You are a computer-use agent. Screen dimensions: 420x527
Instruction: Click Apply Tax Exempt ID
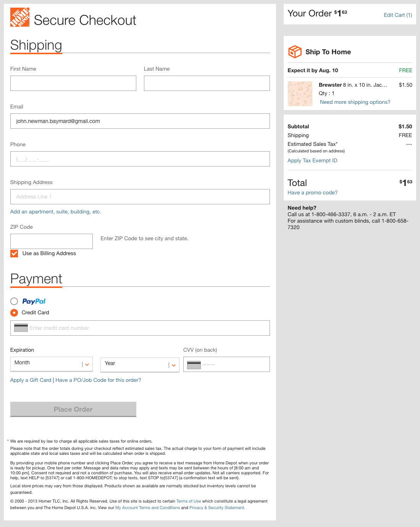[x=312, y=160]
